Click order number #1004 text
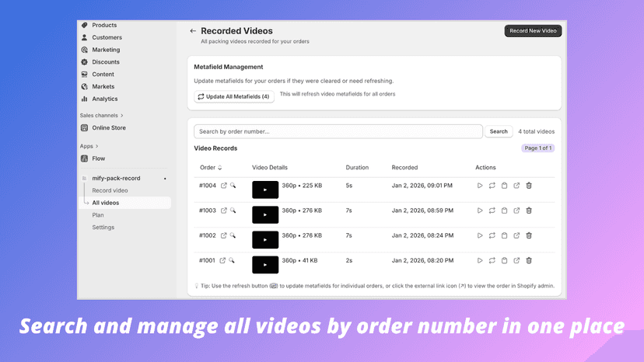Image resolution: width=644 pixels, height=362 pixels. tap(208, 186)
